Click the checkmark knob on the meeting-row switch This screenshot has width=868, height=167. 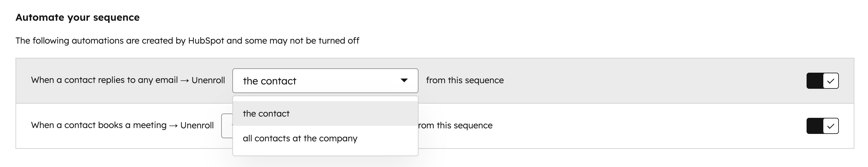click(x=830, y=126)
